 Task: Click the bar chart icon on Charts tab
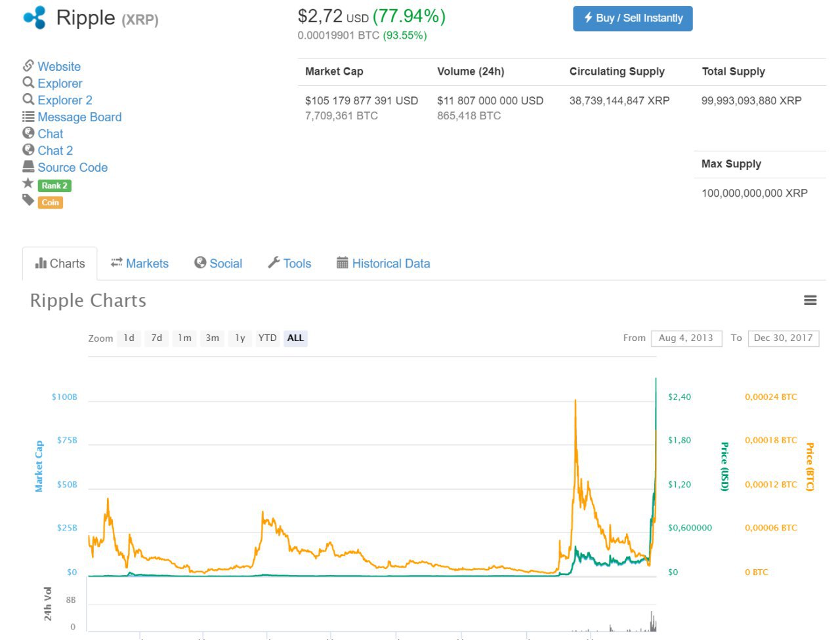(x=41, y=263)
